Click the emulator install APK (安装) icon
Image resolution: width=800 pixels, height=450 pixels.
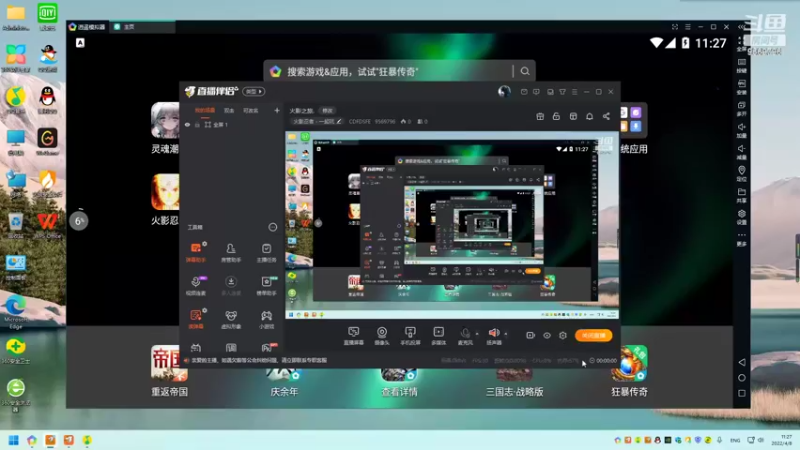742,86
